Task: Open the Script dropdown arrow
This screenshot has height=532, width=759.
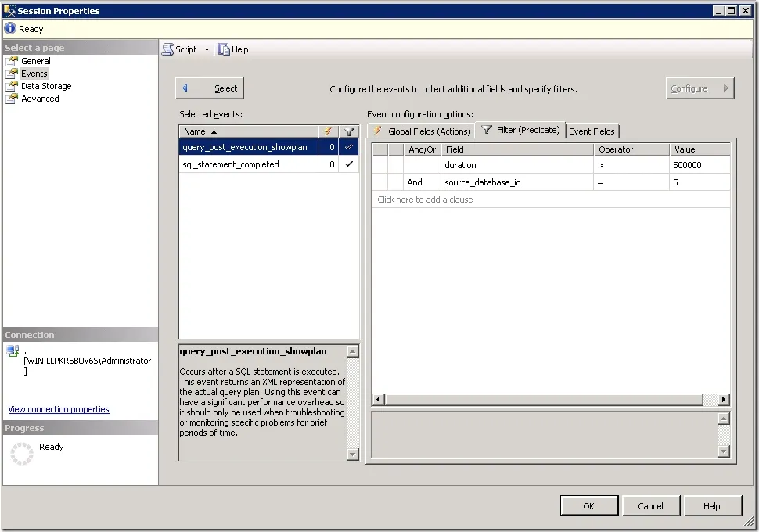Action: [x=207, y=49]
